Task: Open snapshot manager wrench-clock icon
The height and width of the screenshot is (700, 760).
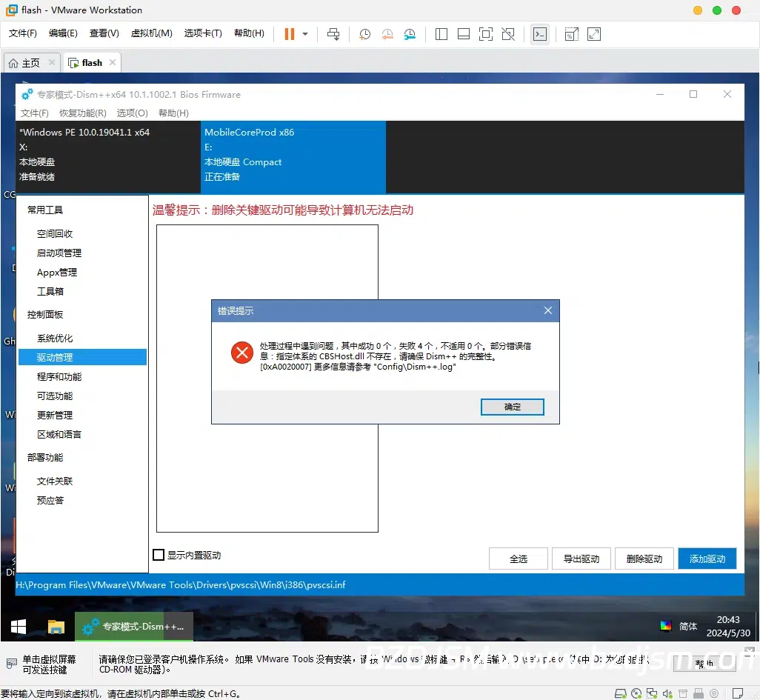Action: (410, 34)
